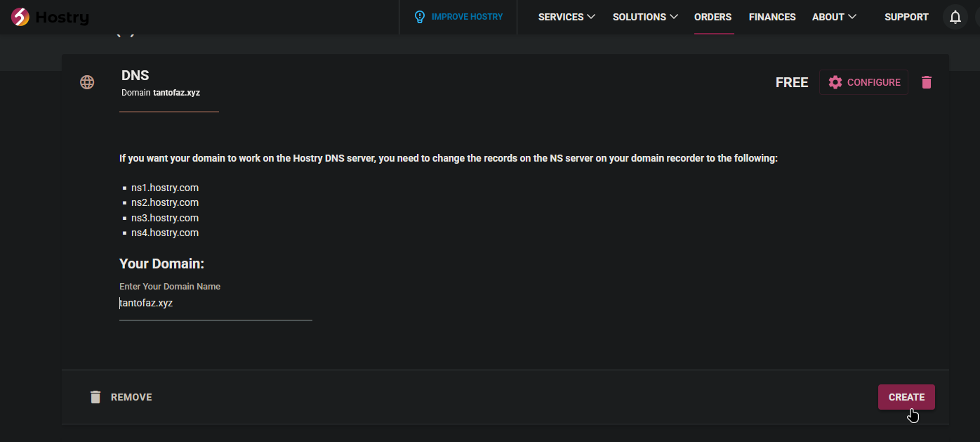The image size is (980, 442).
Task: Click the Remove trash icon at bottom
Action: point(95,397)
